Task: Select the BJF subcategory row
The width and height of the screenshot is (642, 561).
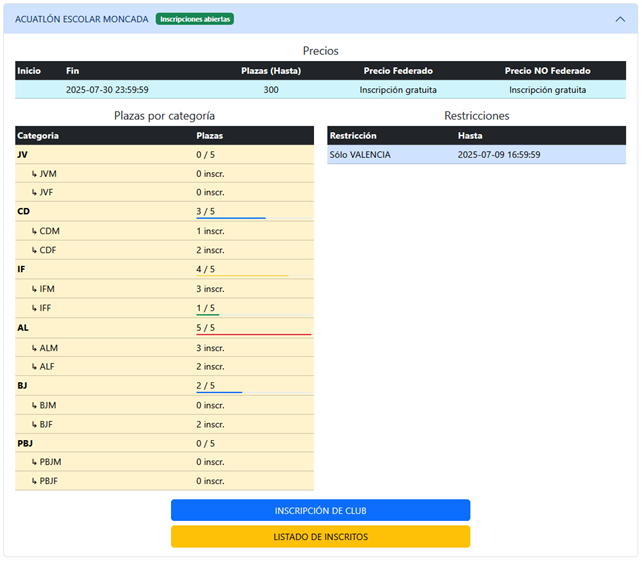Action: [164, 424]
